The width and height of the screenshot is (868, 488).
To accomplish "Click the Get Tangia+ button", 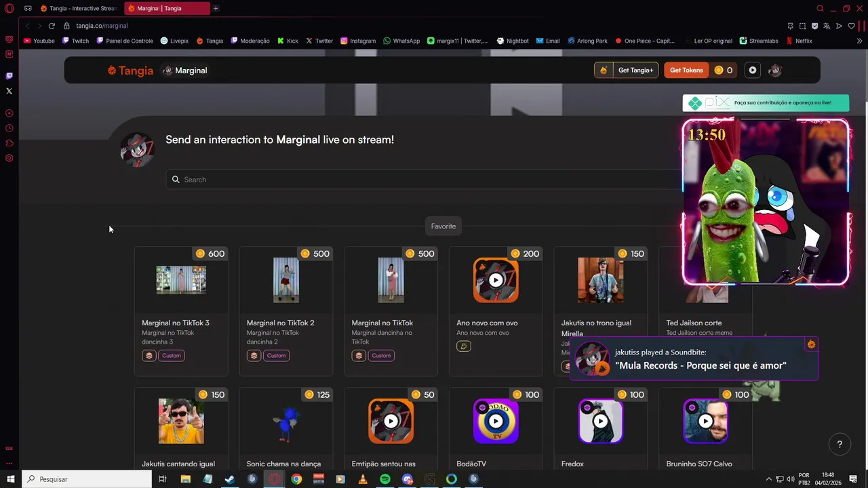I will pos(626,70).
